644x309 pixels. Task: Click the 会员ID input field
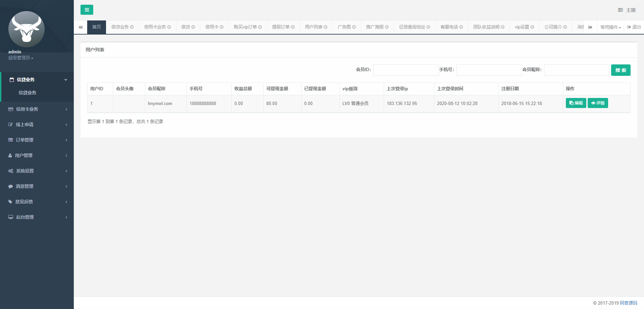[x=406, y=70]
